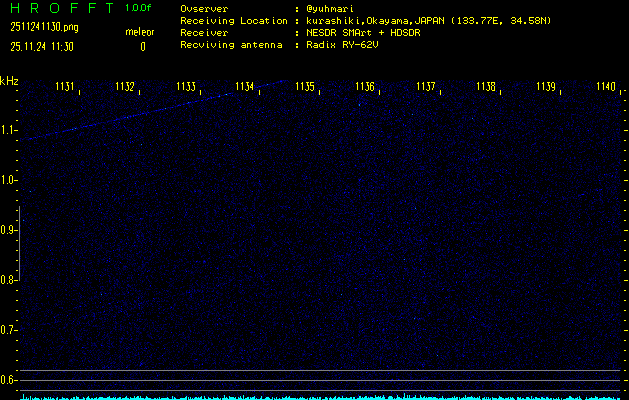The width and height of the screenshot is (629, 400).
Task: Select the 0.7 frequency axis label
Action: point(9,330)
